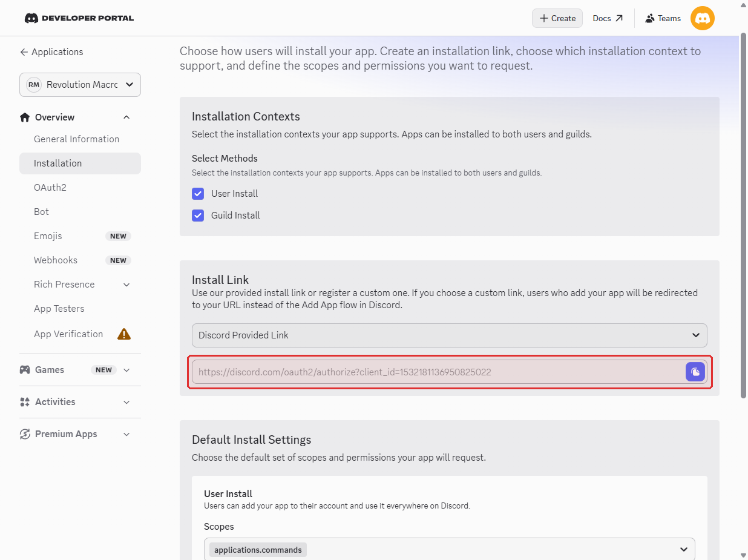The width and height of the screenshot is (748, 560).
Task: Click the applications.commands scope tag
Action: pos(258,550)
